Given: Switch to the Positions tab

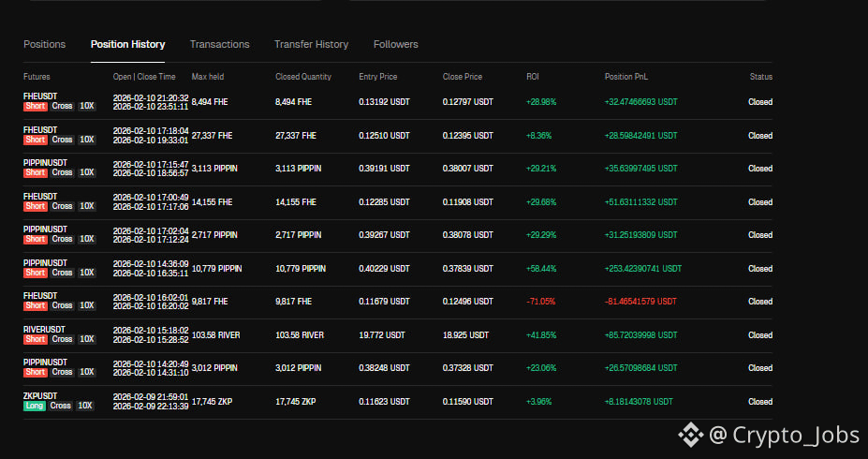Looking at the screenshot, I should tap(44, 44).
